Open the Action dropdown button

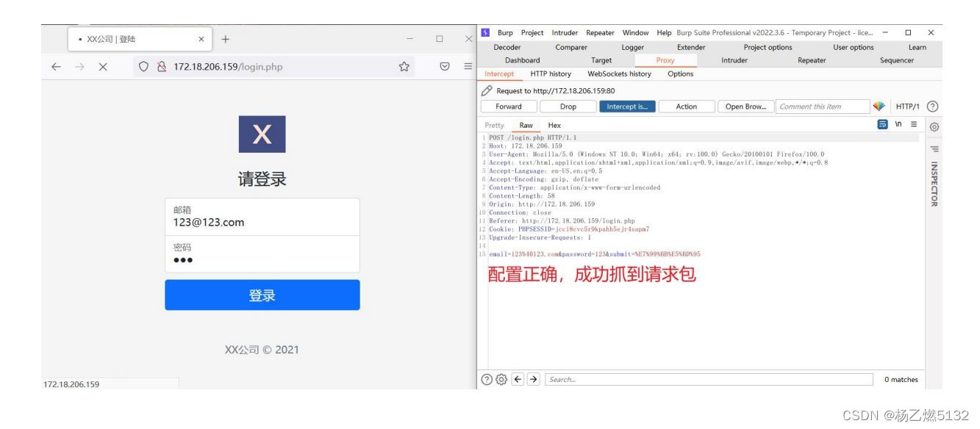click(686, 107)
